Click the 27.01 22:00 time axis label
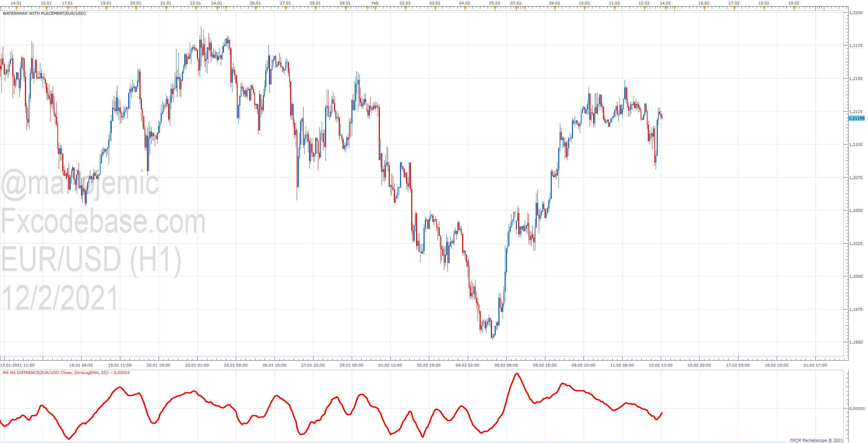868x443 pixels. pyautogui.click(x=313, y=365)
